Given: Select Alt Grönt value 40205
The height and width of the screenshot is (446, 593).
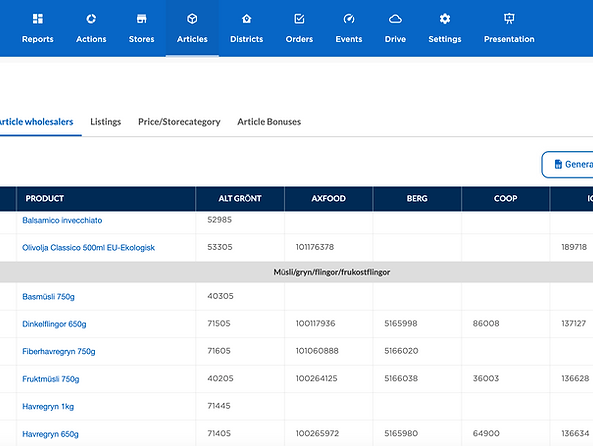Looking at the screenshot, I should click(x=220, y=378).
